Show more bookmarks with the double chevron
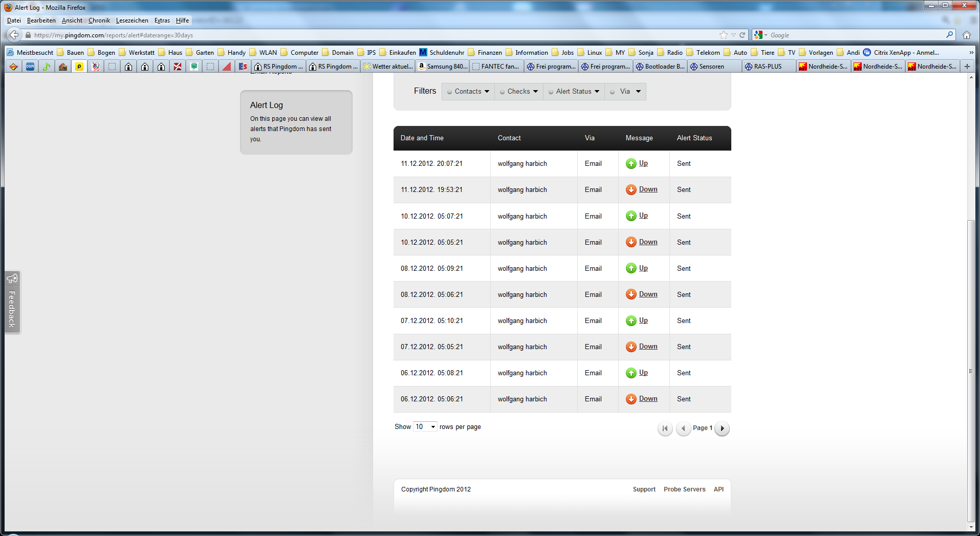The width and height of the screenshot is (980, 536). tap(971, 52)
